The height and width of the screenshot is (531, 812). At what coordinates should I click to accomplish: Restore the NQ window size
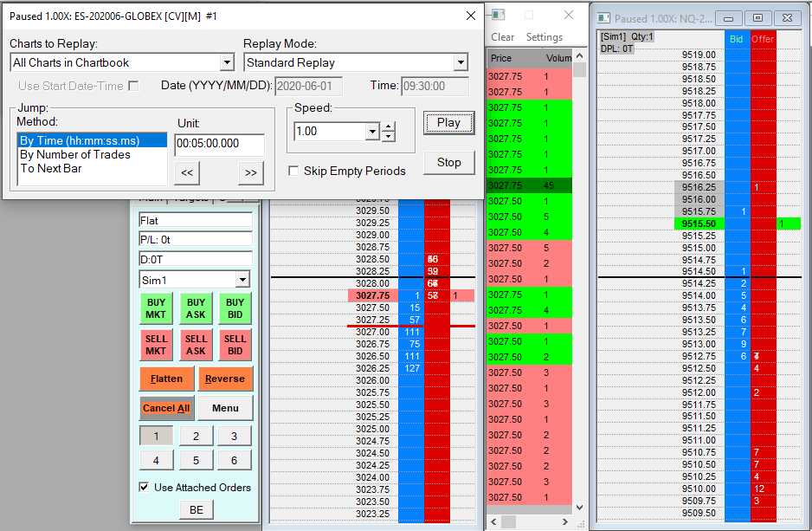tap(757, 18)
